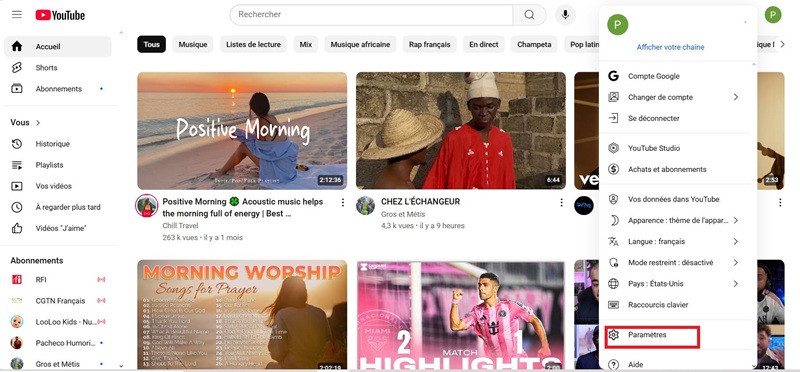
Task: Play Positive Morning thumbnail
Action: [242, 131]
